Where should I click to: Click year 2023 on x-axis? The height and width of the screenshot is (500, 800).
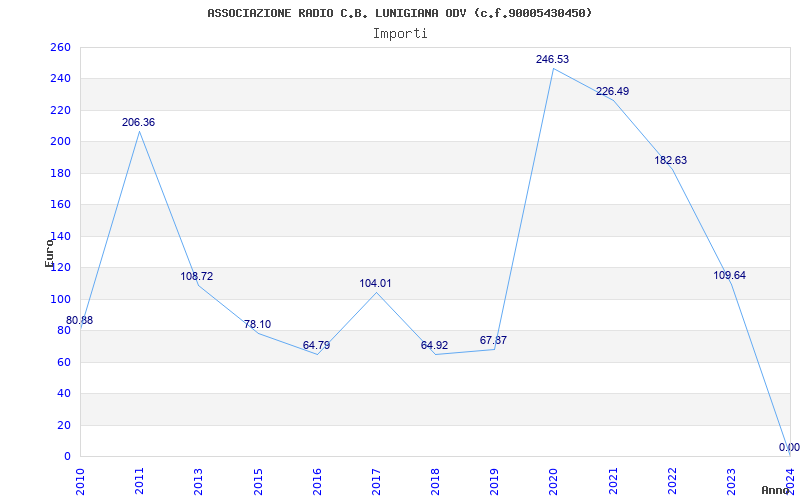(x=731, y=481)
